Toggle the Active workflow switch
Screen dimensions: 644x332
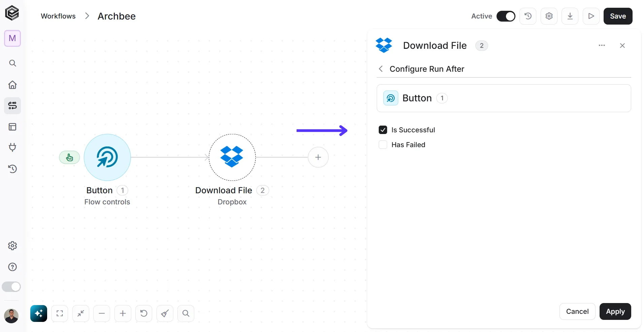click(506, 16)
